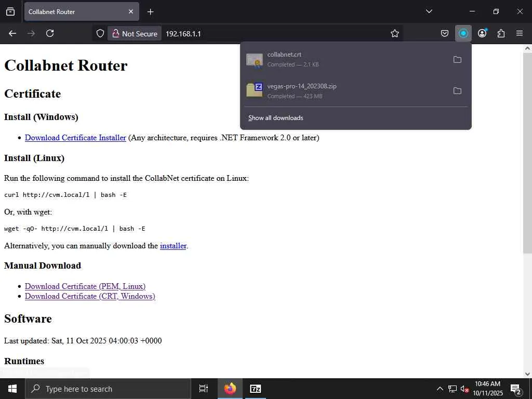This screenshot has height=399, width=532.
Task: Open the Action Center notifications icon
Action: pyautogui.click(x=516, y=389)
